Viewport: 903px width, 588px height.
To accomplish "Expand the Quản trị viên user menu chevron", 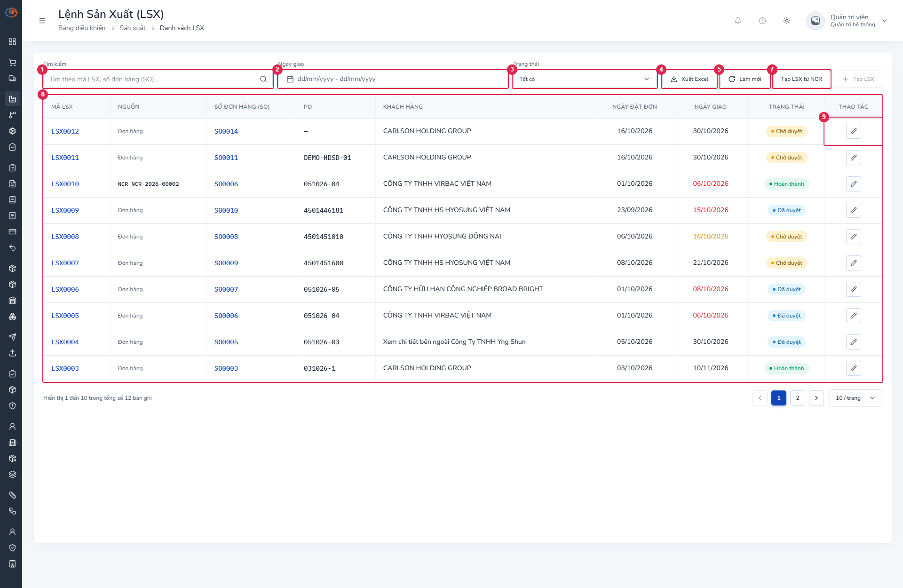I will coord(885,21).
